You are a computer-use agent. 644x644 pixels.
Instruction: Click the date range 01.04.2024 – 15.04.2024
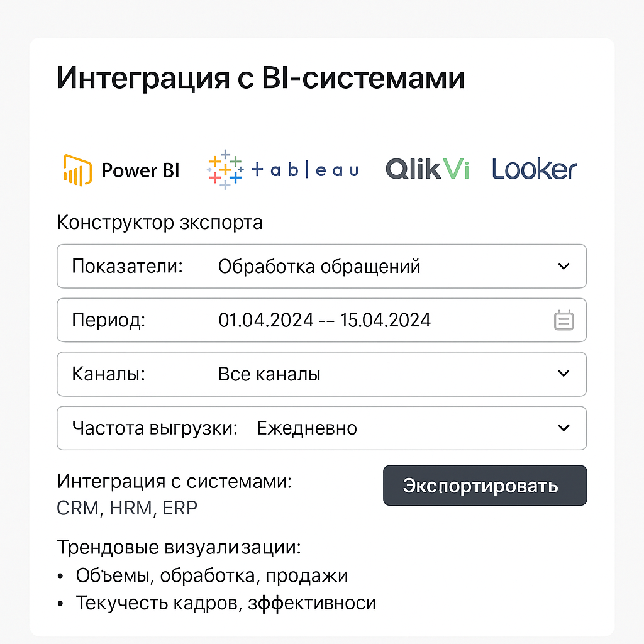[x=325, y=320]
